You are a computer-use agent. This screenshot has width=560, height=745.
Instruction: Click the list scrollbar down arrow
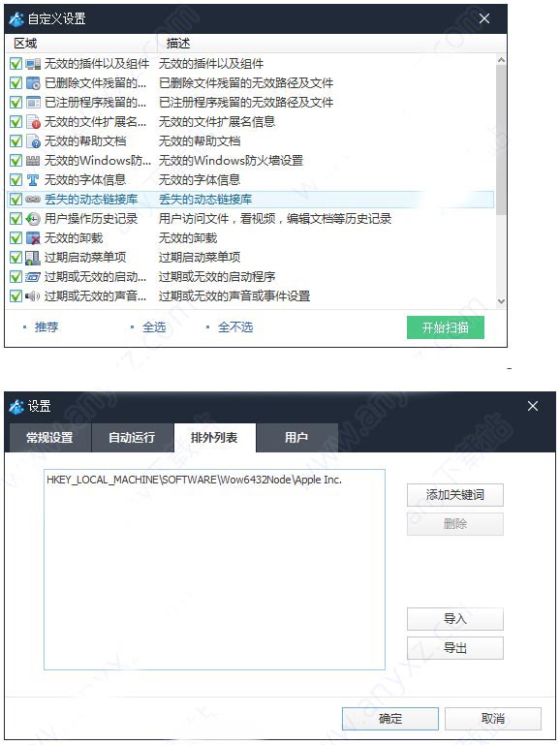tap(501, 301)
